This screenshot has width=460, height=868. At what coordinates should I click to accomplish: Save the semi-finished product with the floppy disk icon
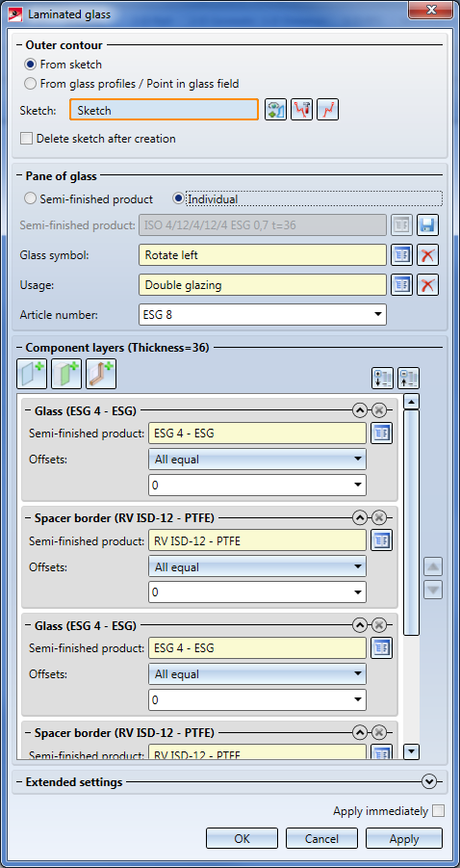427,225
